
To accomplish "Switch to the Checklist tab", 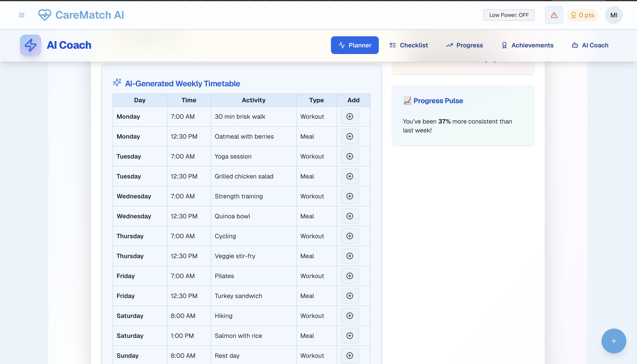I will pos(408,45).
